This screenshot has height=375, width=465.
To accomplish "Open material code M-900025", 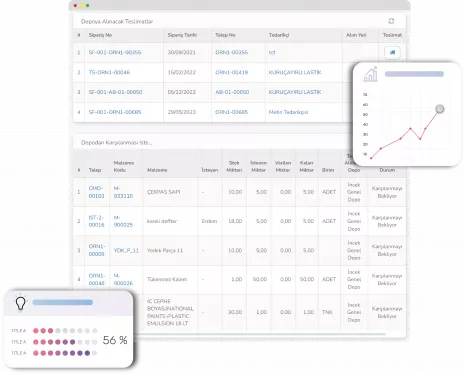I will (123, 221).
